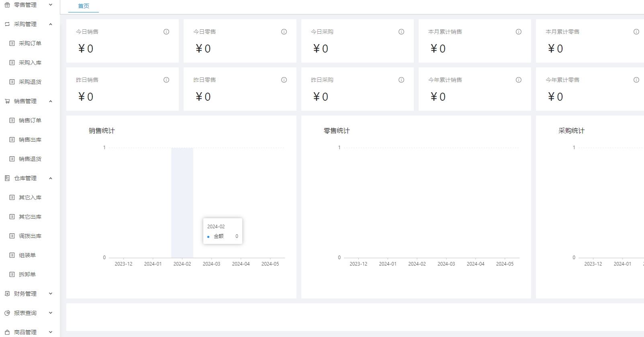
Task: Click the list icon beside 拆卸单
Action: pyautogui.click(x=12, y=274)
